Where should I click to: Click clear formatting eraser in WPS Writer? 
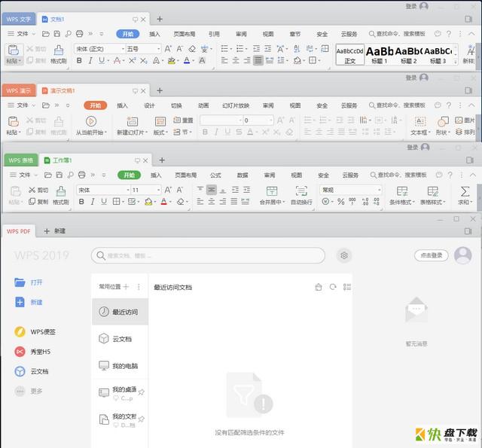(192, 48)
